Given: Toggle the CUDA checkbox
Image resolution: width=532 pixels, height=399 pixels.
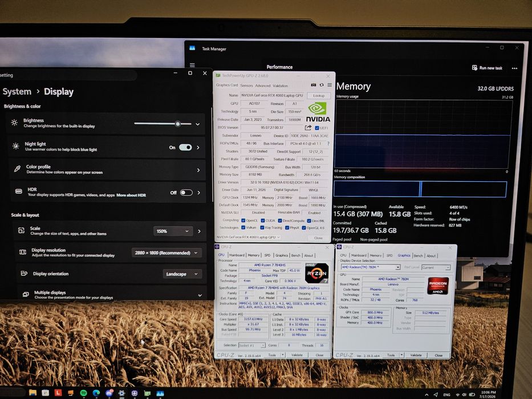Looking at the screenshot, I should pos(263,221).
